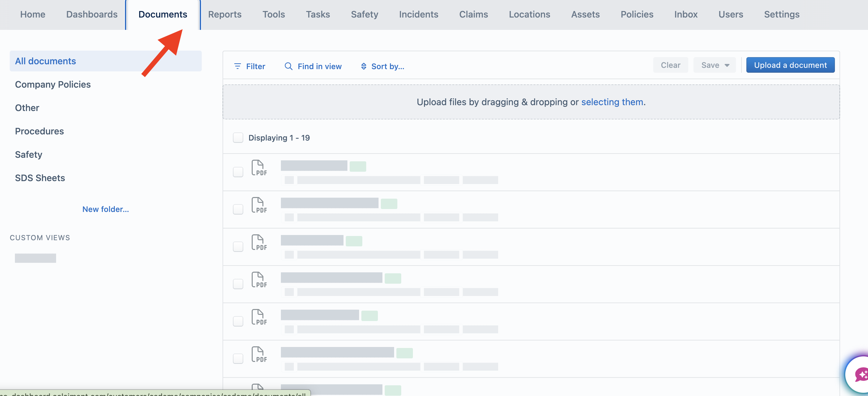
Task: Click the sixth PDF file icon
Action: [259, 354]
